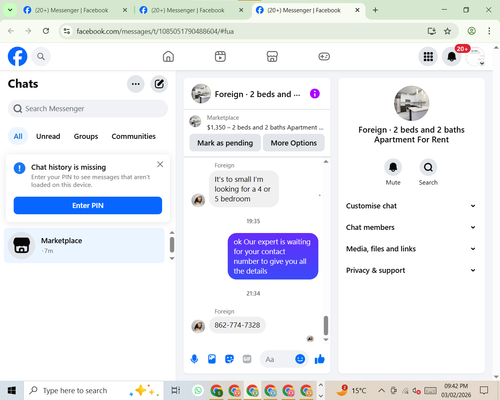Click More Options button

tap(293, 143)
